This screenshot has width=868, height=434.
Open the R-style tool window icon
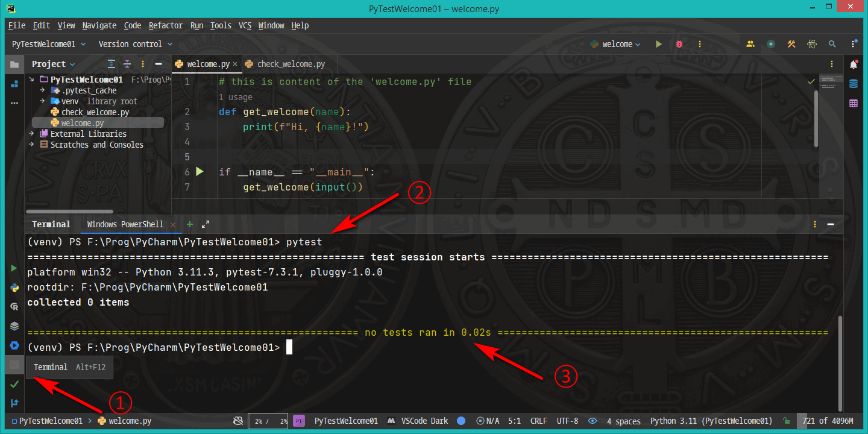tap(14, 307)
